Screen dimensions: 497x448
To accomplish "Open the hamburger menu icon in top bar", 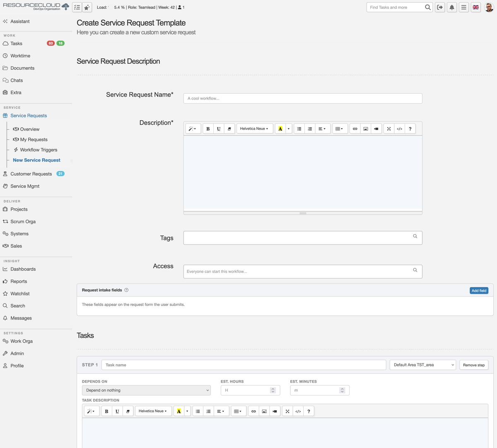I will (464, 7).
